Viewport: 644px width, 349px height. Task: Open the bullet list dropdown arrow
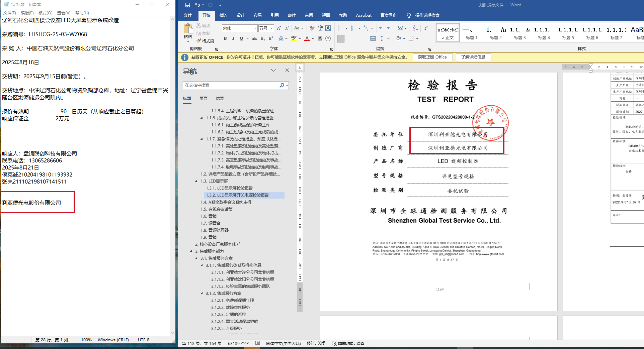[x=346, y=28]
